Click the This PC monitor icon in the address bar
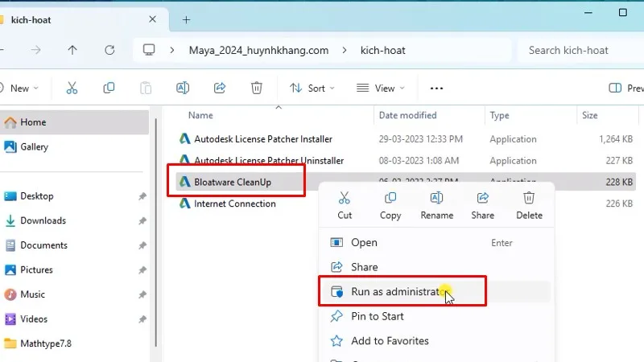The width and height of the screenshot is (644, 362). pos(149,50)
